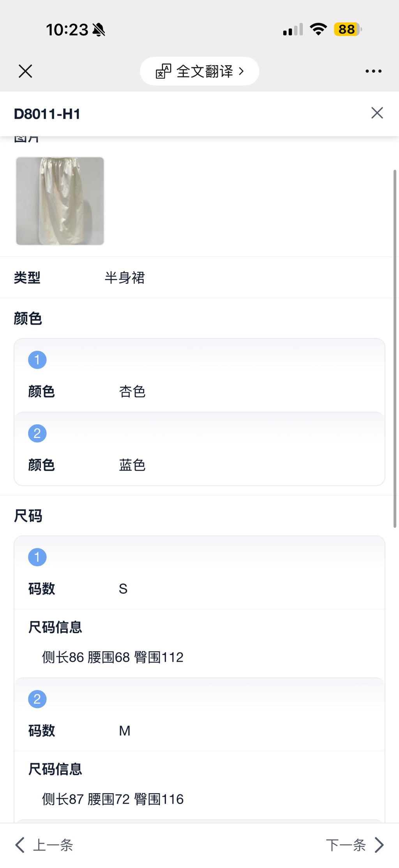Image resolution: width=399 pixels, height=868 pixels.
Task: Tap the right arrow for next record
Action: coord(379,845)
